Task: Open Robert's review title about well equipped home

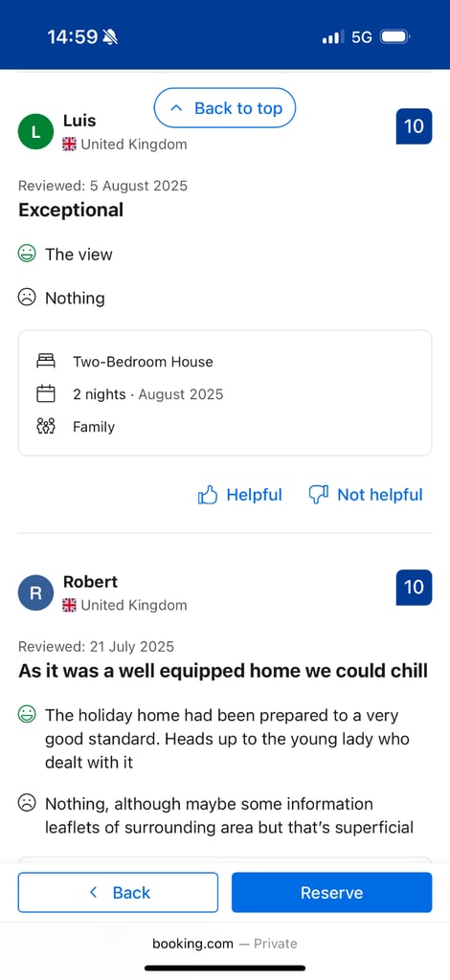Action: (223, 671)
